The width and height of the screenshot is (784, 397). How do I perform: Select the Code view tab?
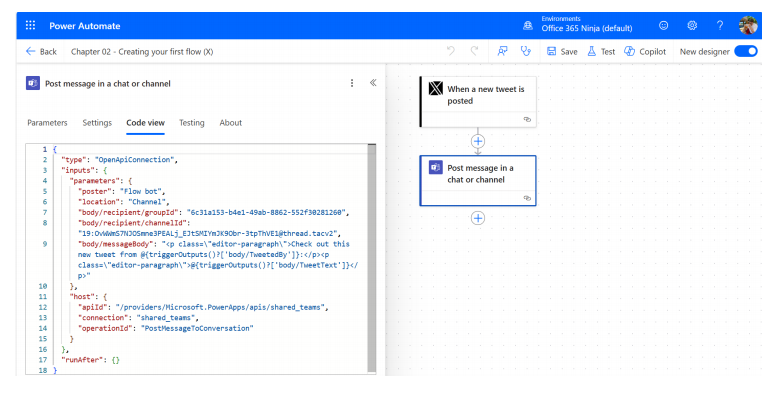(146, 122)
